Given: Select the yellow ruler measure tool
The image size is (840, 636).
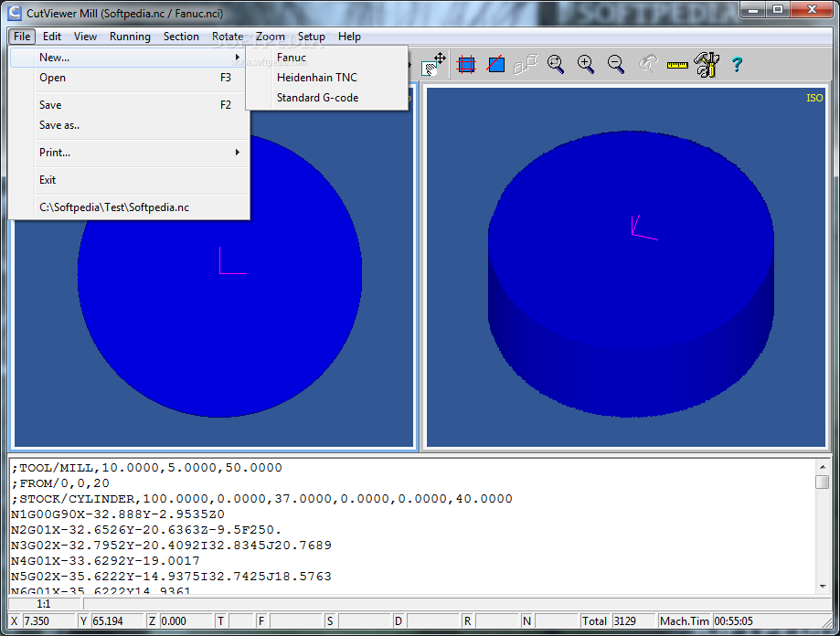Looking at the screenshot, I should (x=677, y=65).
